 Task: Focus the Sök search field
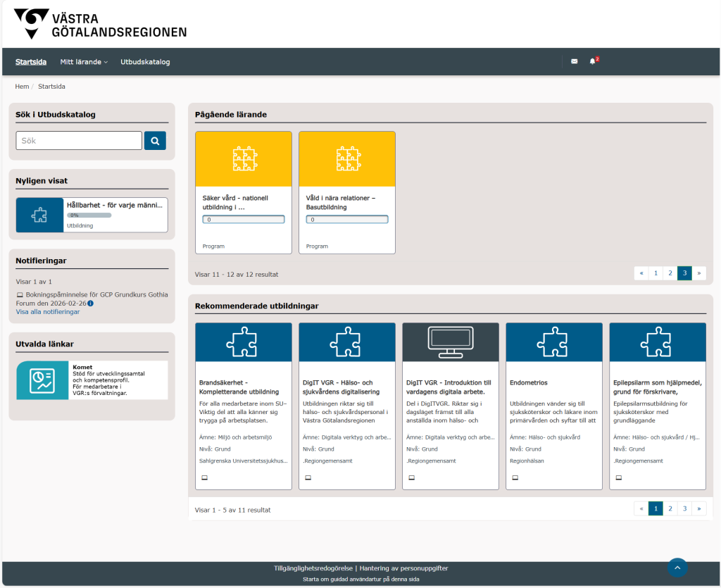[79, 141]
